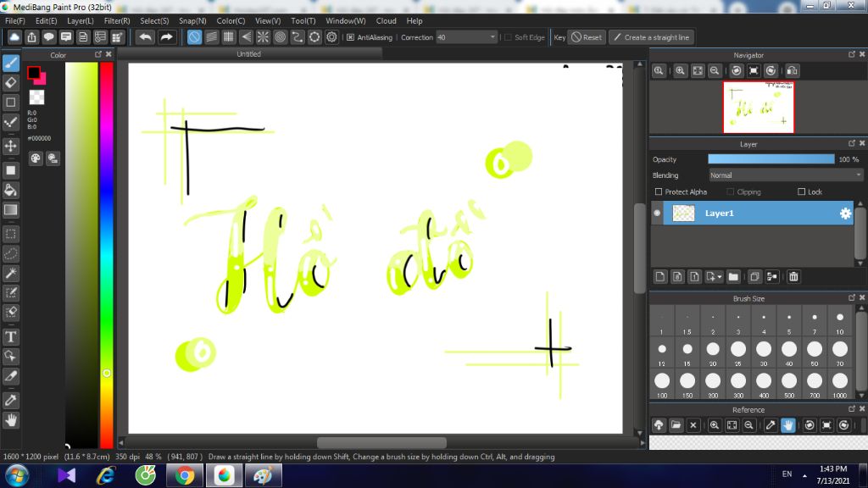The width and height of the screenshot is (868, 488).
Task: Click the Navigator canvas thumbnail
Action: click(x=759, y=108)
